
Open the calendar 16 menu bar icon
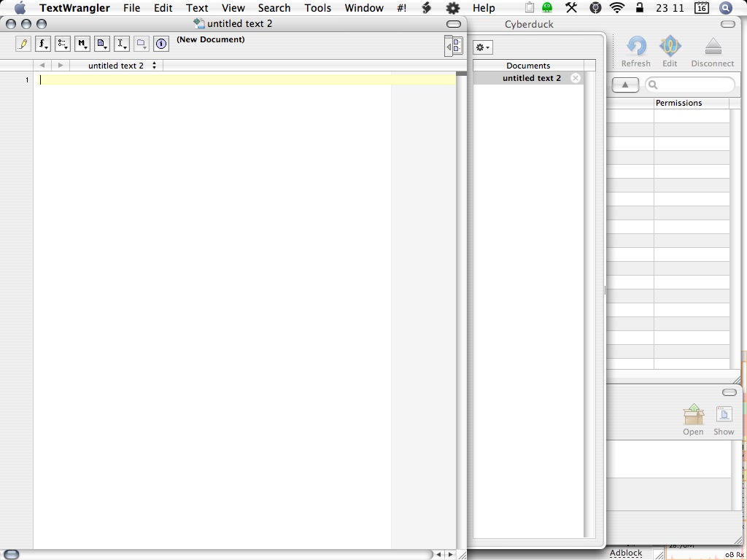click(701, 7)
